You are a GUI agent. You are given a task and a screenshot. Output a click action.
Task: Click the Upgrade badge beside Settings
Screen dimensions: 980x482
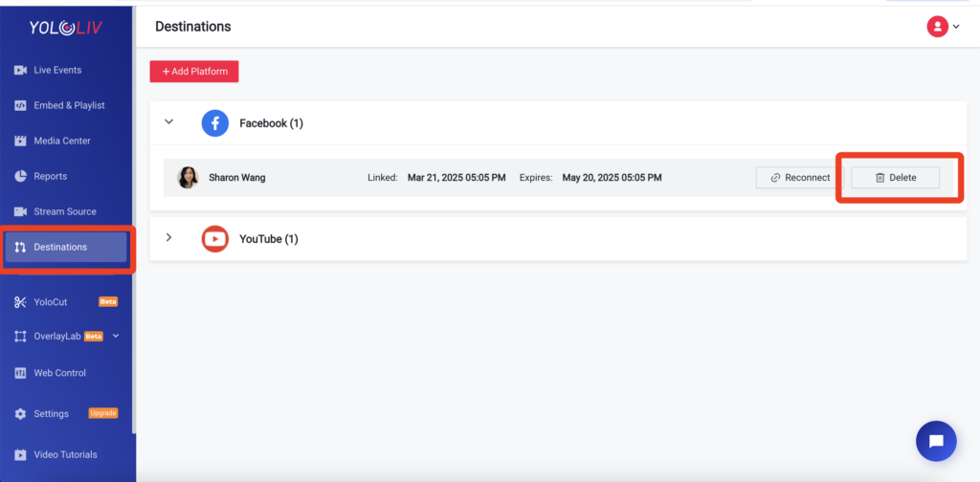103,413
